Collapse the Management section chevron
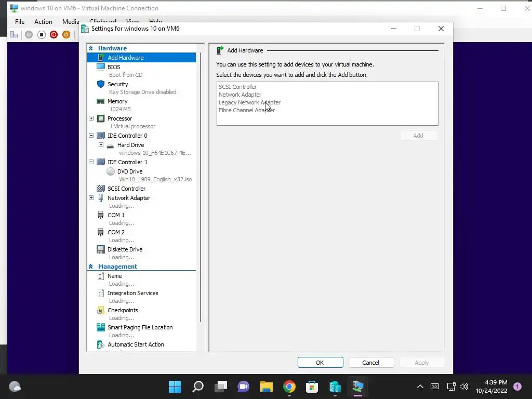Screen dimensions: 532x399 click(90, 267)
